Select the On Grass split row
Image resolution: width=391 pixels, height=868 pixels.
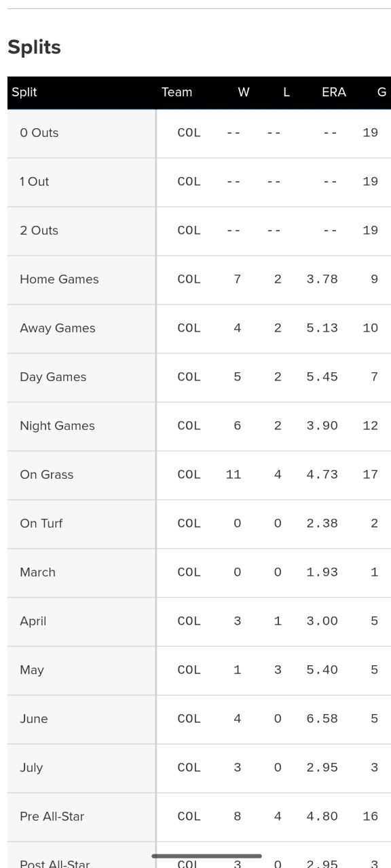point(199,475)
